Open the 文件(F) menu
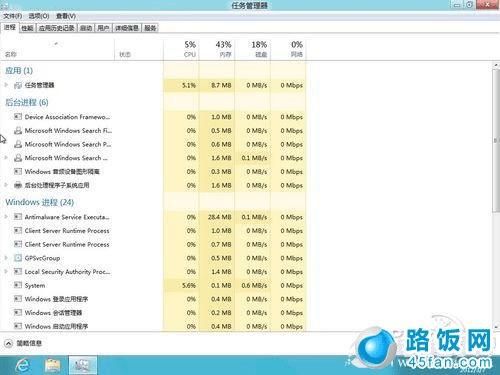Screen dimensions: 500x375 point(13,16)
